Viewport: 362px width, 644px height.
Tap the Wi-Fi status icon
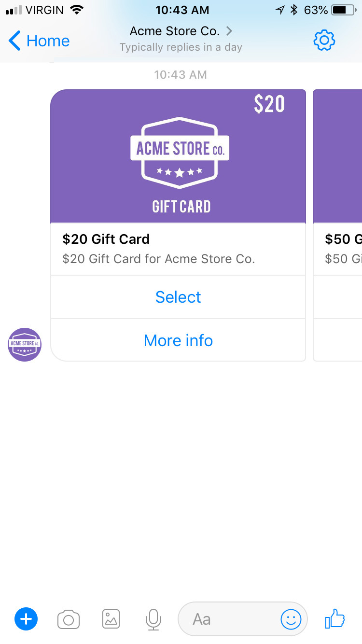click(76, 10)
